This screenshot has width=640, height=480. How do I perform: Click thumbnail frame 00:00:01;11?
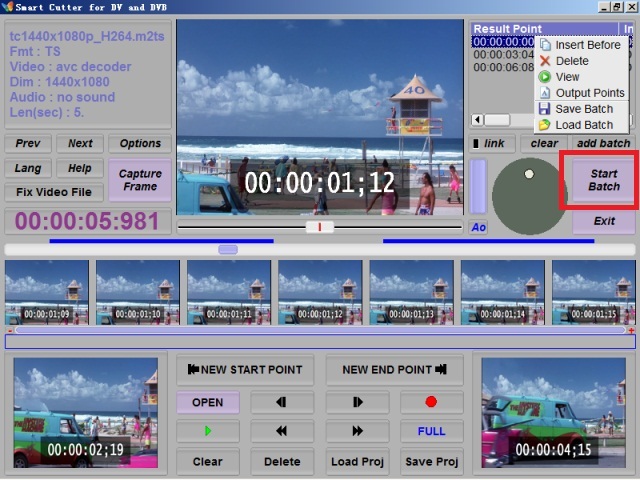tap(229, 293)
